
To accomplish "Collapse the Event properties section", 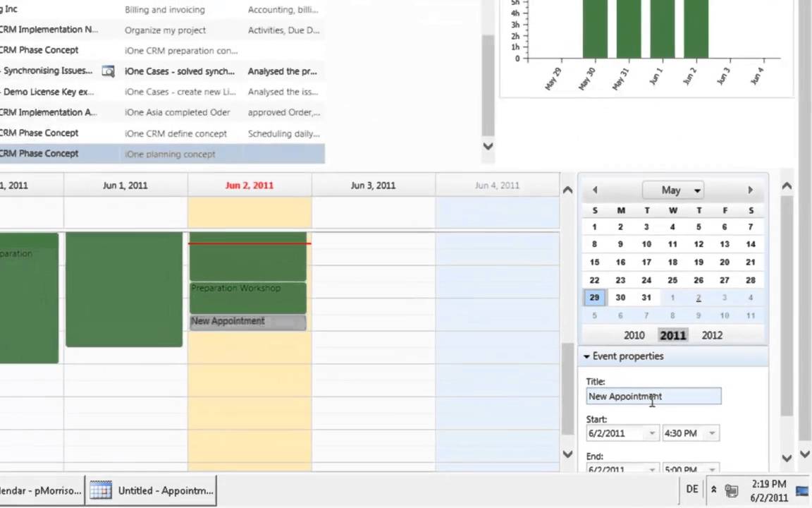I will pyautogui.click(x=586, y=356).
